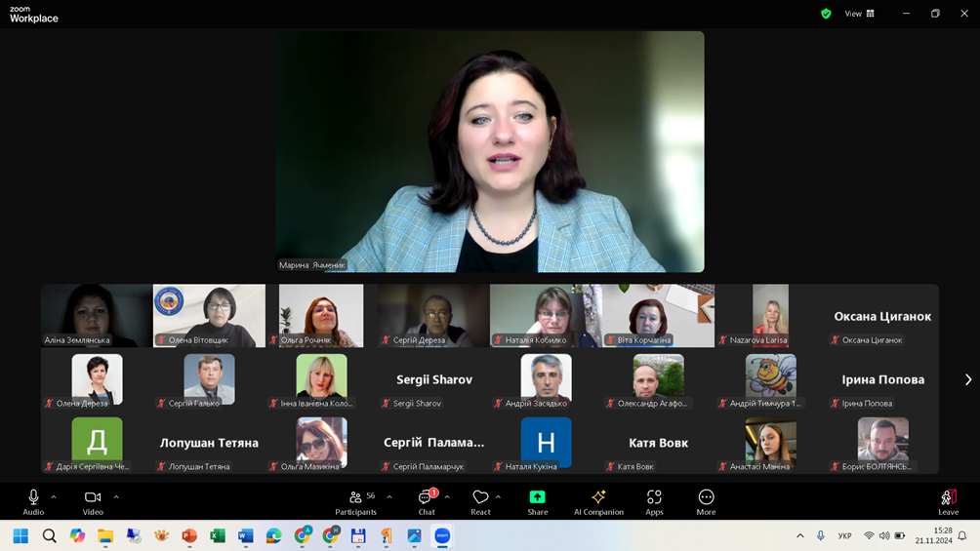Select Лопушан Тетяна tile

pos(210,443)
